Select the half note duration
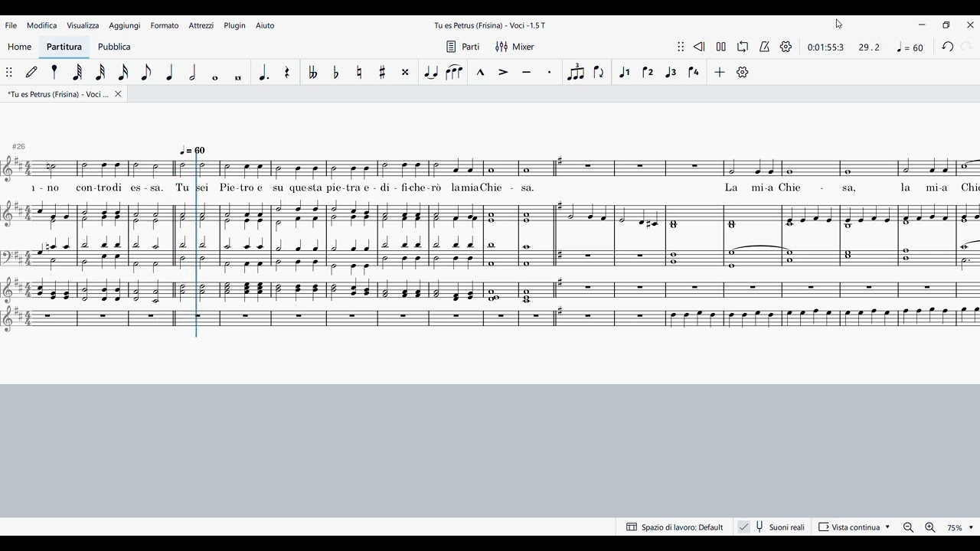Viewport: 980px width, 551px height. [192, 72]
